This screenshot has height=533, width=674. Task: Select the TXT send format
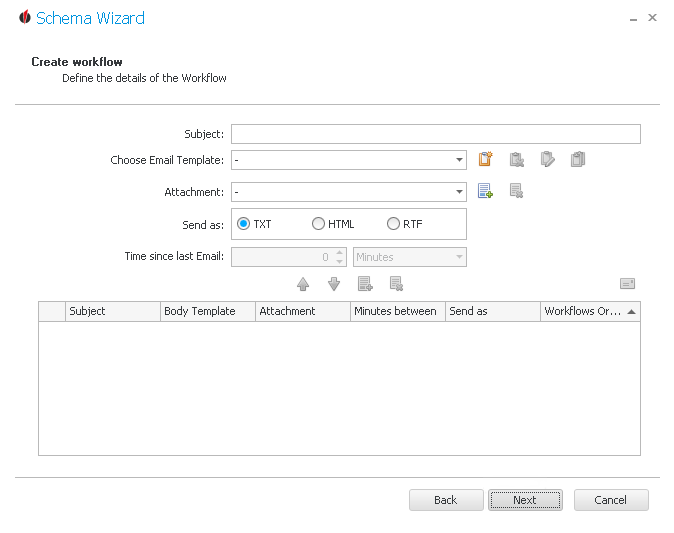point(254,224)
